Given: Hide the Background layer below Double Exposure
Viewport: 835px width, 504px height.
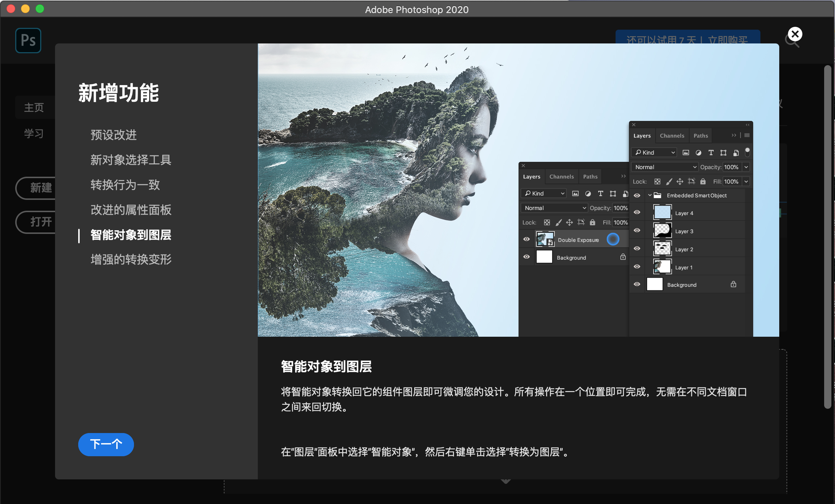Looking at the screenshot, I should (x=526, y=257).
